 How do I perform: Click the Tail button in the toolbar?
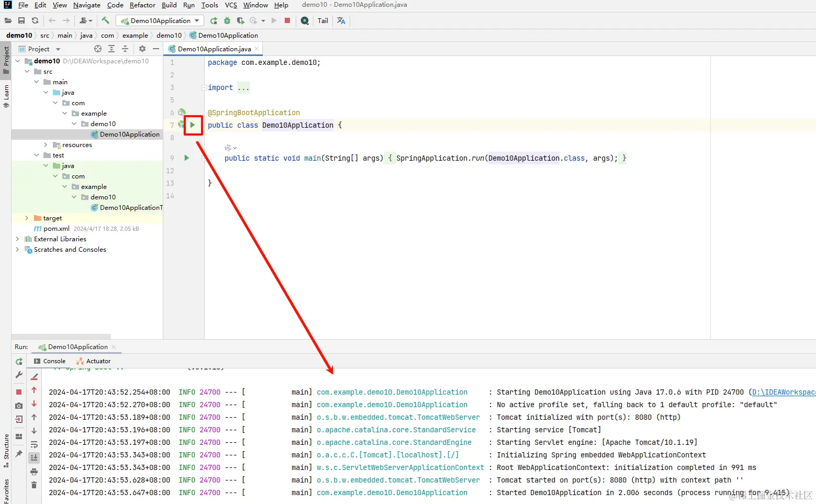click(x=323, y=20)
